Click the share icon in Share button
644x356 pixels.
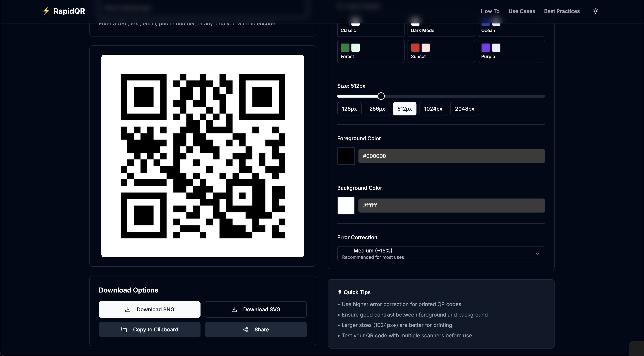click(x=246, y=330)
